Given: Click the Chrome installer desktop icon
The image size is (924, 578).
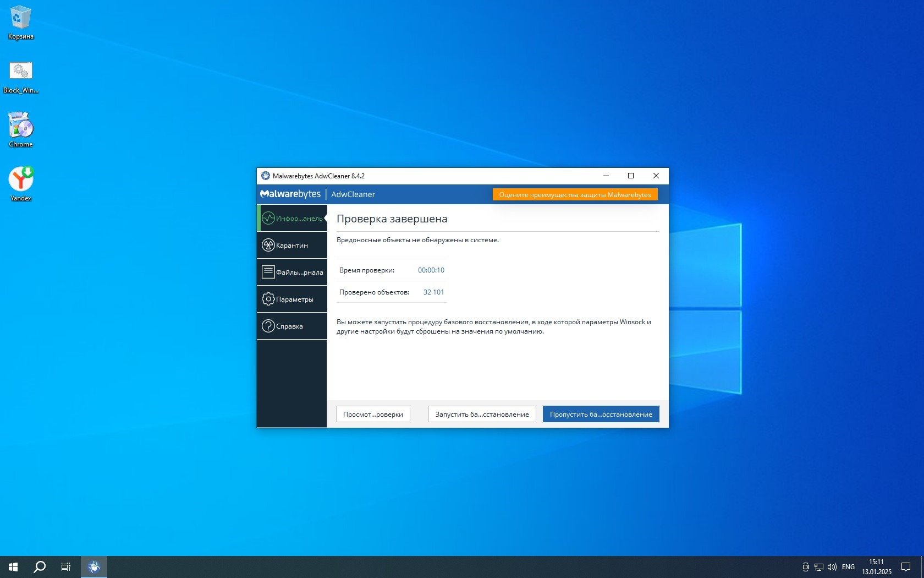Looking at the screenshot, I should [21, 127].
